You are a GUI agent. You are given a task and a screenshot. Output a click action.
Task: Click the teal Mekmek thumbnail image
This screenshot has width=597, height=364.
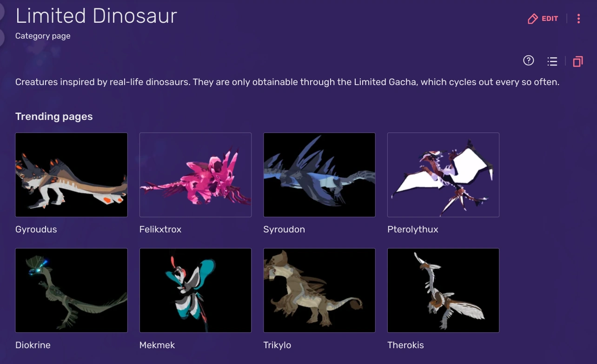click(x=195, y=290)
